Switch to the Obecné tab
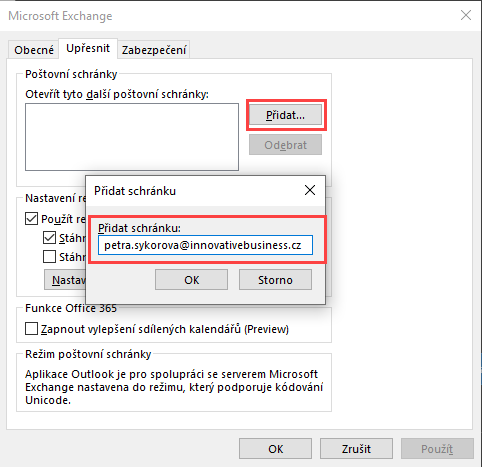 34,50
